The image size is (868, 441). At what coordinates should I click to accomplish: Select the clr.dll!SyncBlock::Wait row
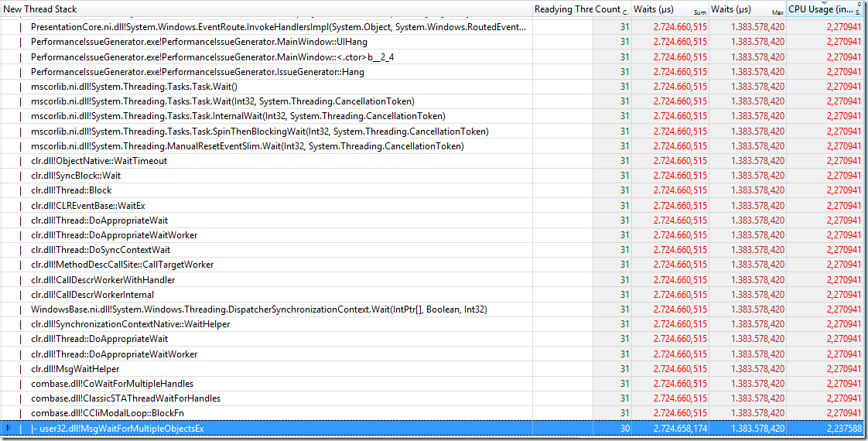[76, 176]
